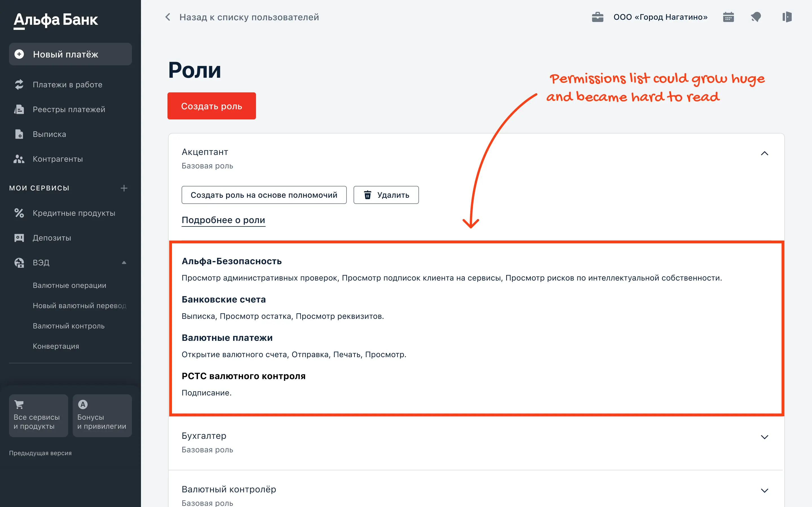Click the Альфа Банк logo

(x=56, y=20)
